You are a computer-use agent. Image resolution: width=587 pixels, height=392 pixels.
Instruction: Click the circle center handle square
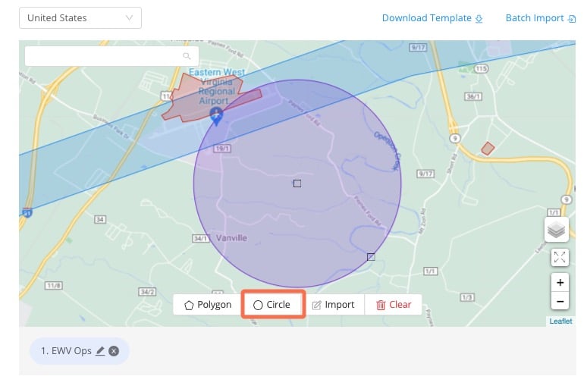tap(297, 183)
